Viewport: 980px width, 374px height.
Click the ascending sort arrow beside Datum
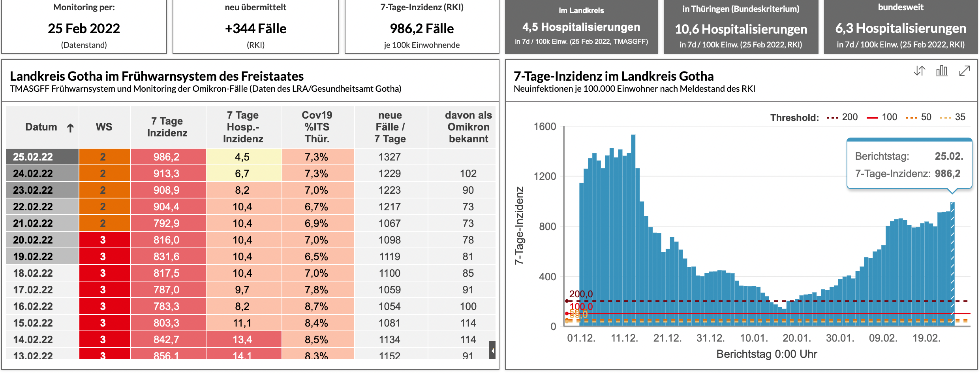[x=70, y=128]
